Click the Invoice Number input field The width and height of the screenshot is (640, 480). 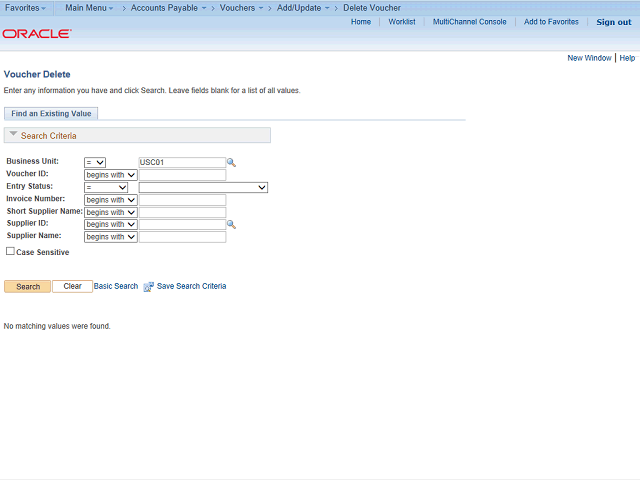click(x=182, y=200)
